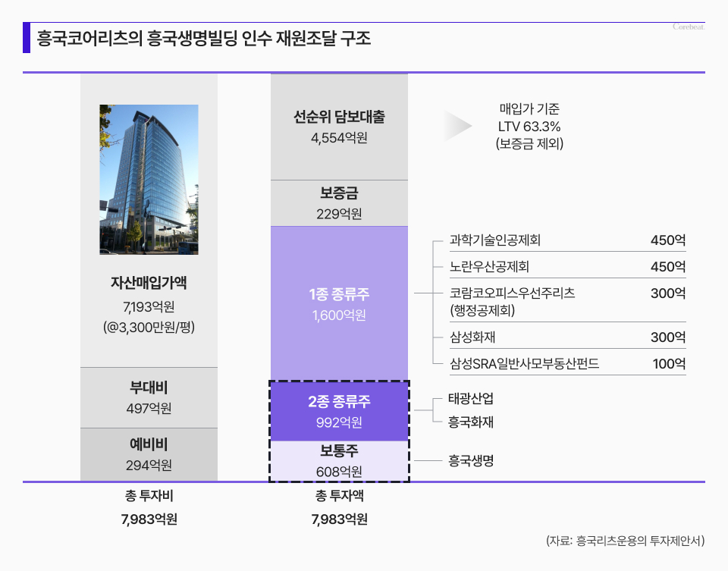Click the 2종 종류주 992억원 block
Screen dimensions: 728x571
pos(339,410)
